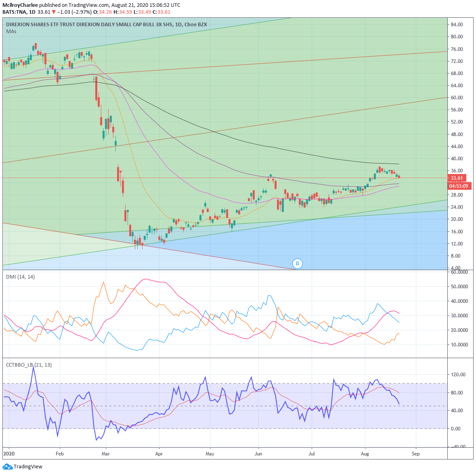476x474 pixels.
Task: Click the 8.00 price scale value
Action: coord(456,256)
